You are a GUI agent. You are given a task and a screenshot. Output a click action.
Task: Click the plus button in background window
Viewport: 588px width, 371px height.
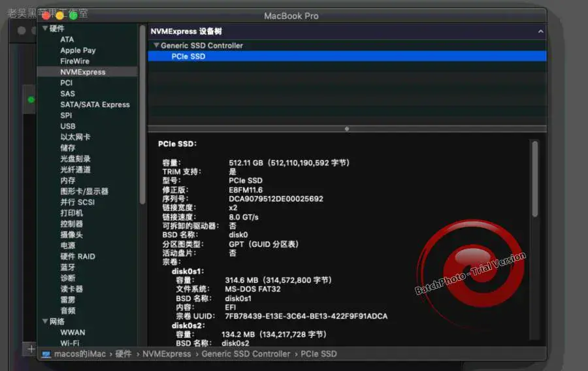[31, 349]
